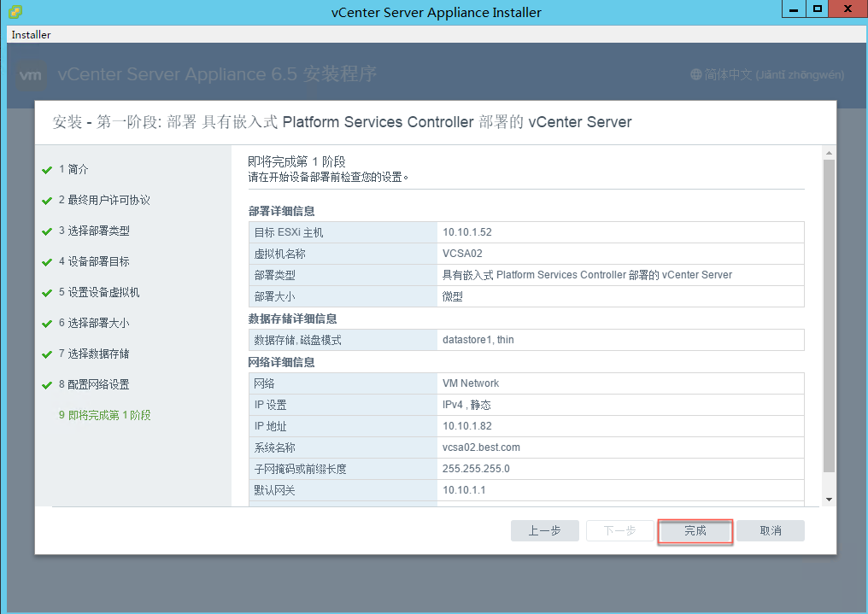Click the 虚拟机名称 label cell

coord(343,254)
